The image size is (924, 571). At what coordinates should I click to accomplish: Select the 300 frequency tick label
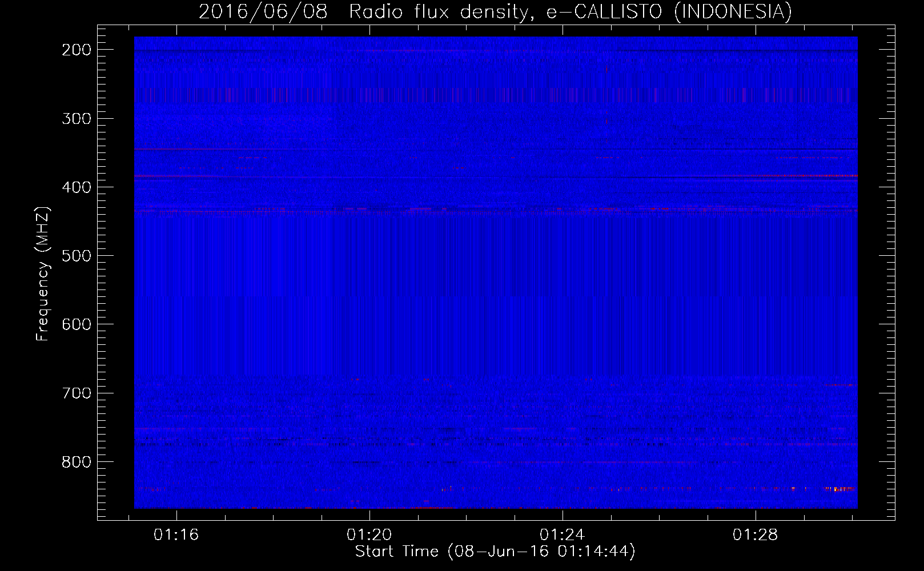(77, 119)
